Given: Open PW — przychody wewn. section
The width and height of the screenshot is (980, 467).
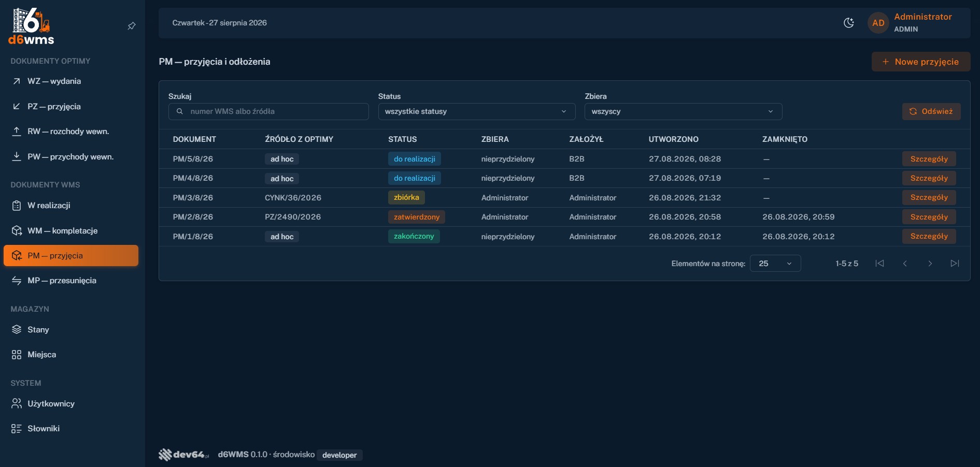Looking at the screenshot, I should [71, 157].
